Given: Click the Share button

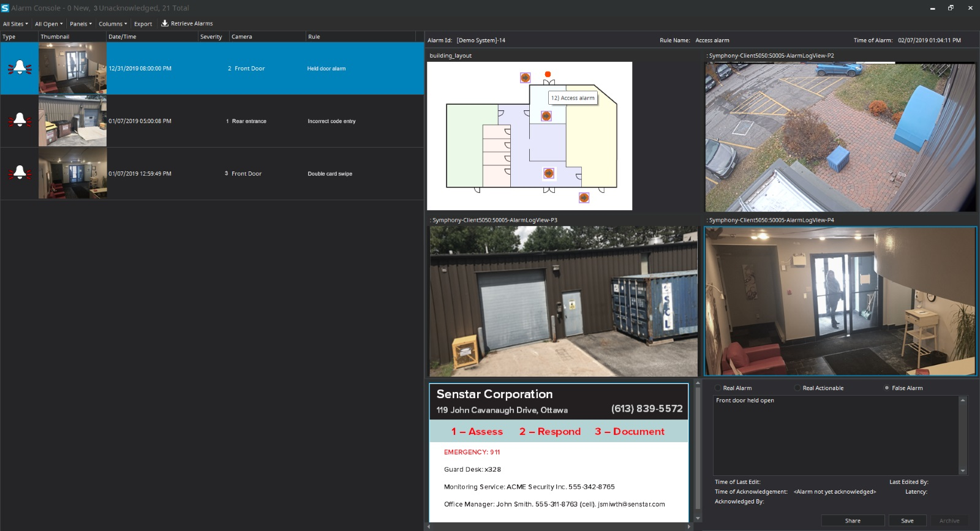Looking at the screenshot, I should point(852,521).
